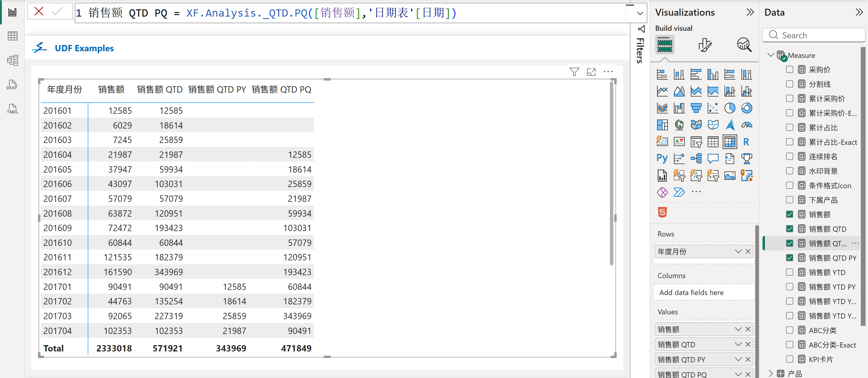Image resolution: width=868 pixels, height=378 pixels.
Task: Uncheck the 销售额 QTD PY measure
Action: pos(789,258)
